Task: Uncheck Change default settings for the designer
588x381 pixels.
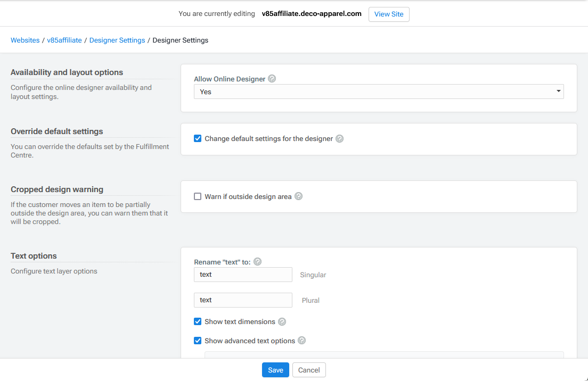Action: [198, 139]
